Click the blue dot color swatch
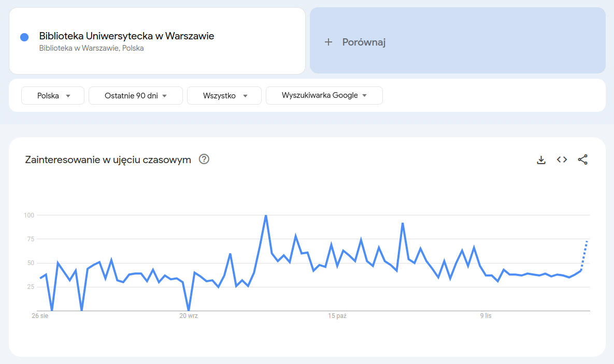This screenshot has width=614, height=364. point(24,37)
